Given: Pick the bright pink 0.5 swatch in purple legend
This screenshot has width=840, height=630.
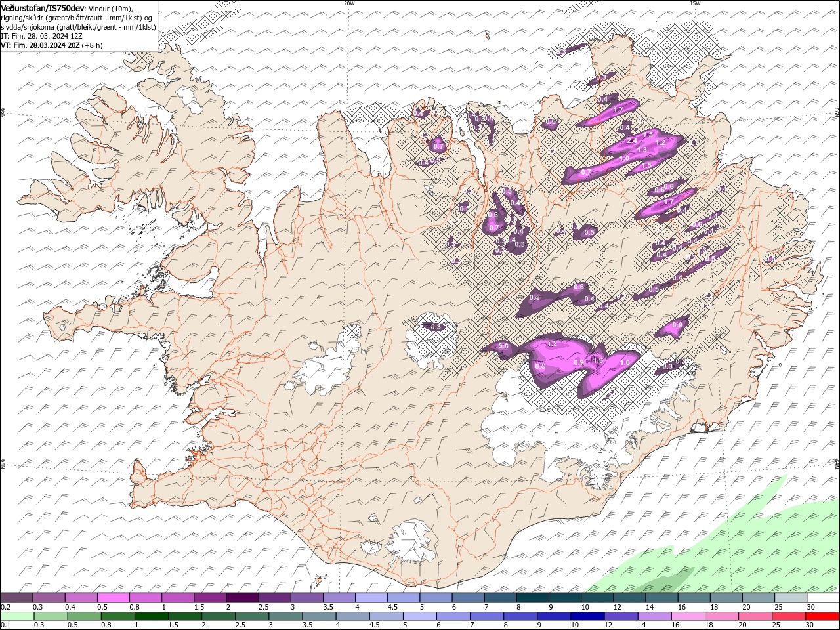Looking at the screenshot, I should click(x=113, y=598).
